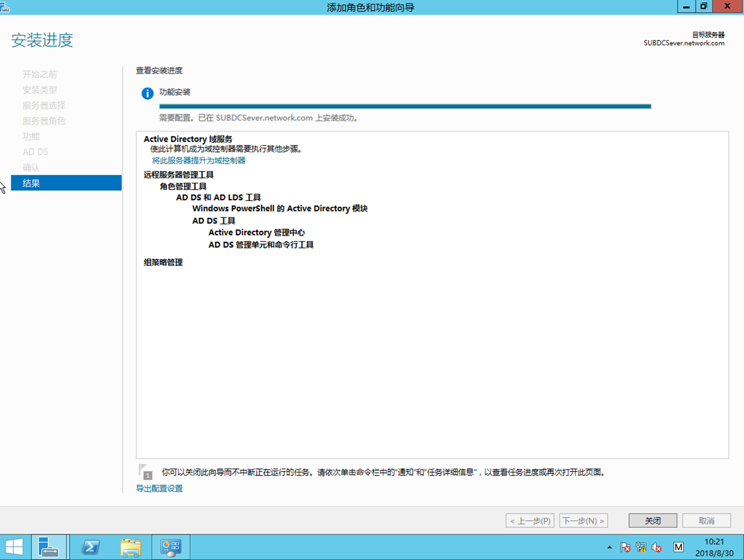Click 组策略管理 entry
This screenshot has height=560, width=744.
pos(163,262)
